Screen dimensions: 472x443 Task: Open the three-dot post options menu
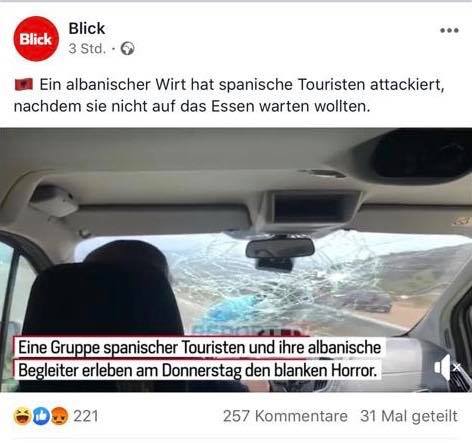pyautogui.click(x=449, y=30)
